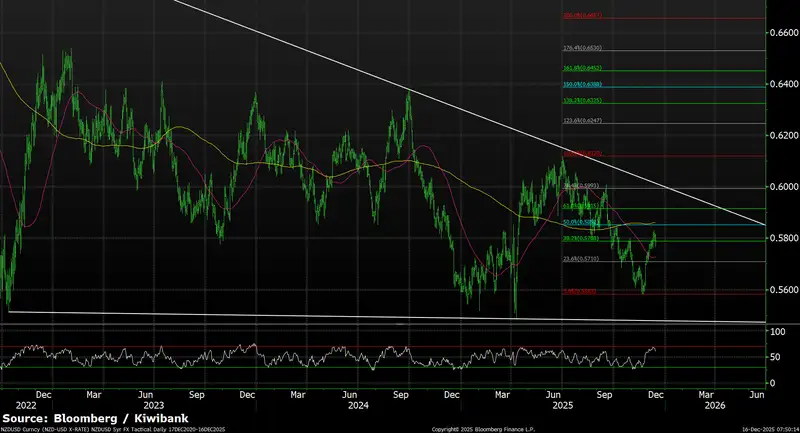The width and height of the screenshot is (800, 433).
Task: Click the 2026 year label on time axis
Action: (x=715, y=405)
